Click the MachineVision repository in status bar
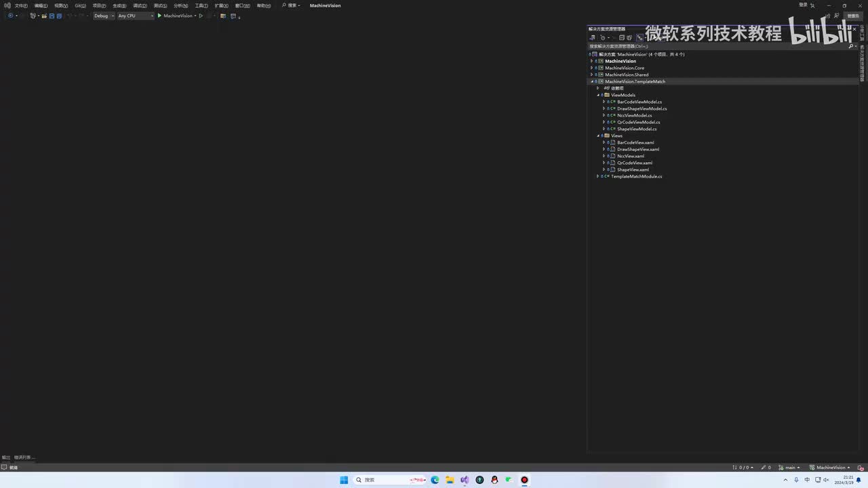 point(830,468)
